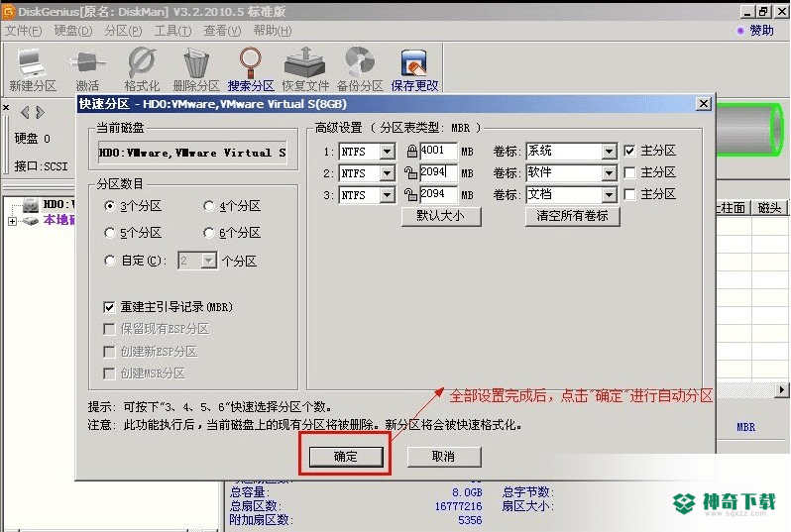Toggle the lock icon for partition 2 size
791x532 pixels.
pos(410,172)
